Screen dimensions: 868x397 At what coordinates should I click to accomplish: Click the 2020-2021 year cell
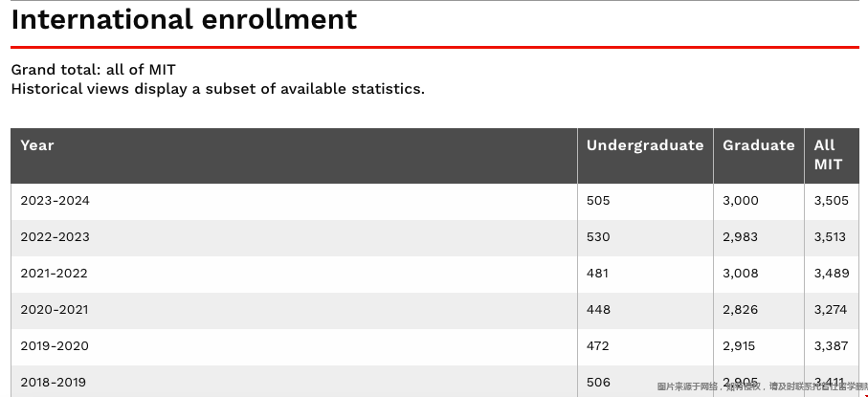click(x=55, y=310)
